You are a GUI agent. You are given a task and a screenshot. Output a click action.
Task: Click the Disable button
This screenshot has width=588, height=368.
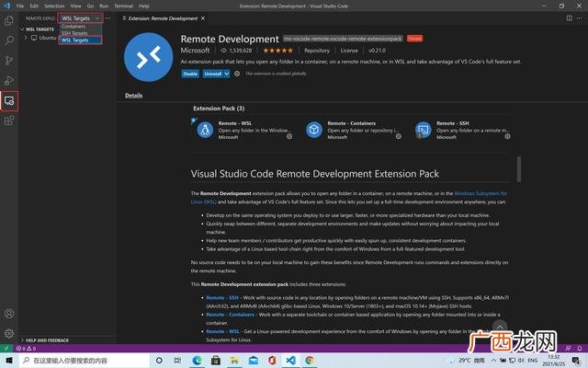190,74
